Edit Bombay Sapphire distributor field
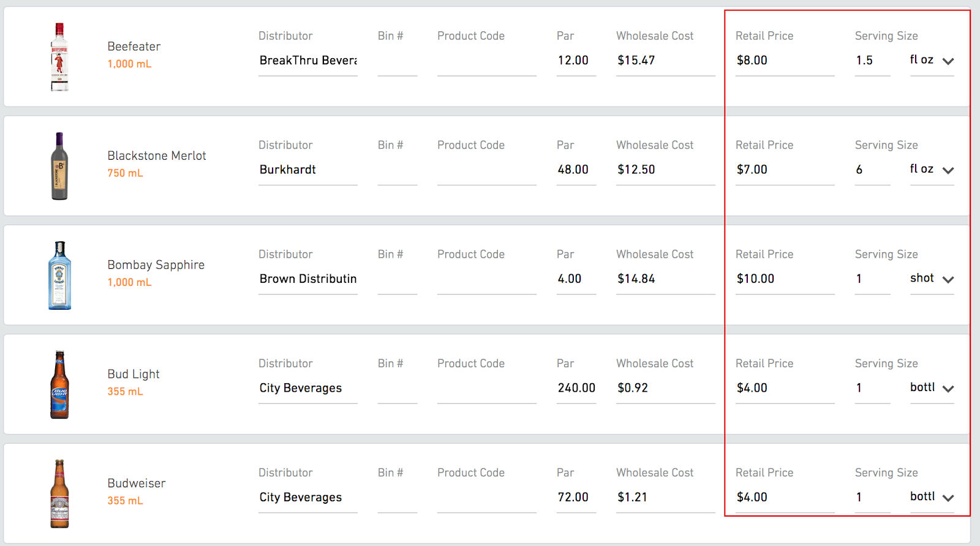The image size is (980, 546). 307,279
